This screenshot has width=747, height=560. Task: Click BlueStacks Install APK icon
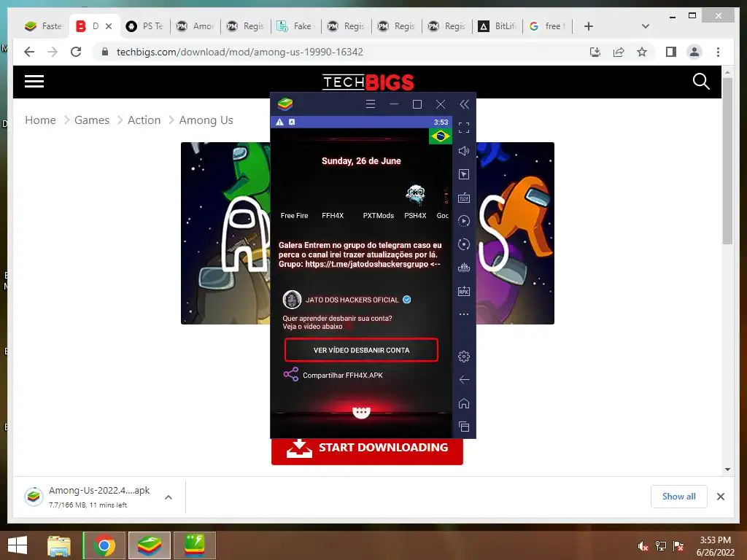coord(463,291)
